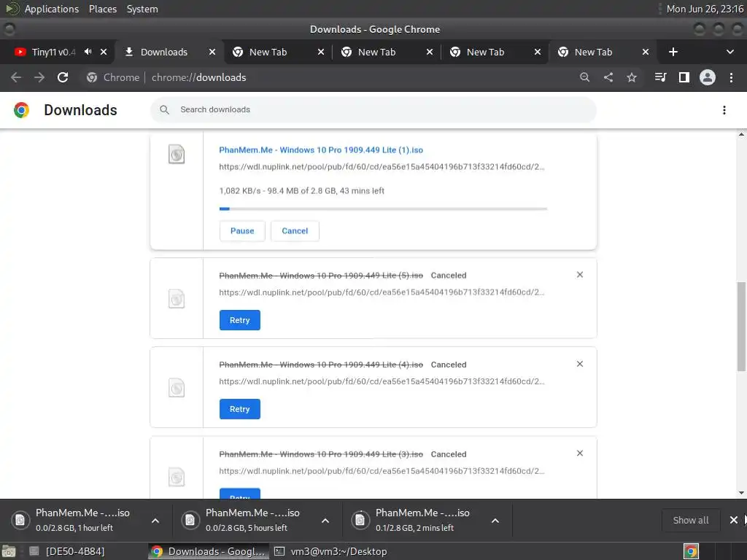The width and height of the screenshot is (747, 560).
Task: Expand options for the '5 hours left' download
Action: (325, 521)
